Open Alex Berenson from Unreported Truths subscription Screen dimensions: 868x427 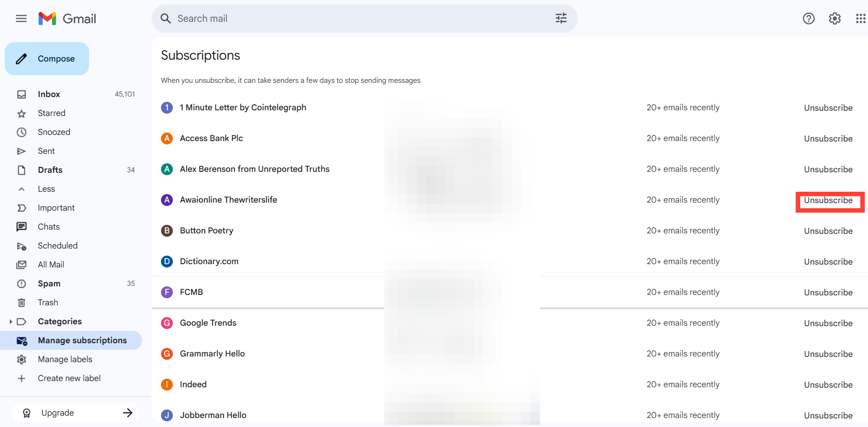point(255,169)
